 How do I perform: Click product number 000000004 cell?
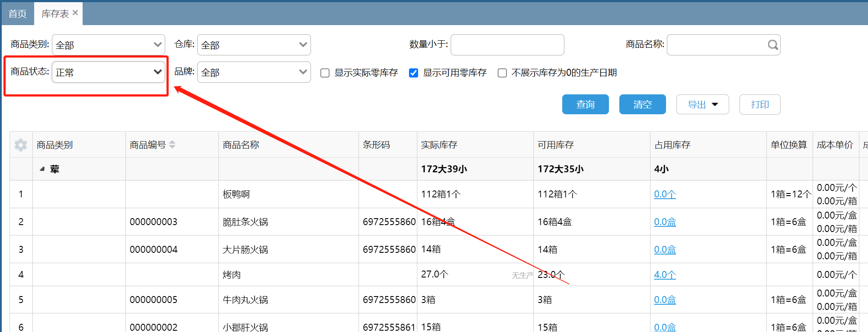172,250
